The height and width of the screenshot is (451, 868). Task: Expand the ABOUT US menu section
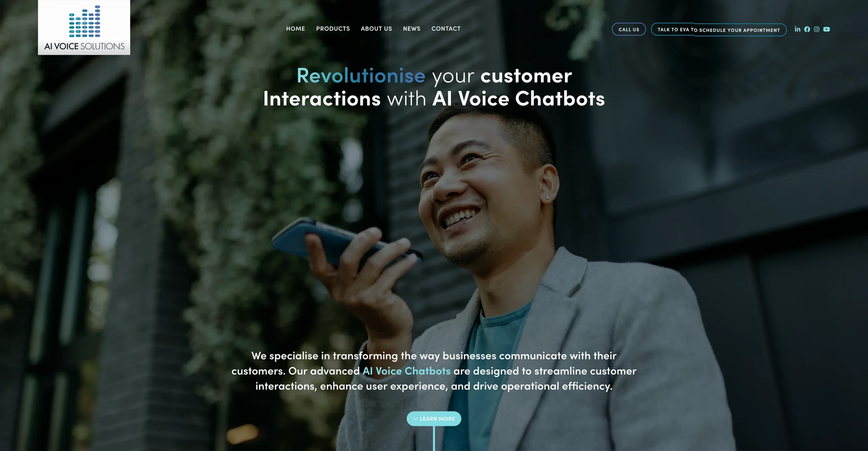[x=376, y=29]
